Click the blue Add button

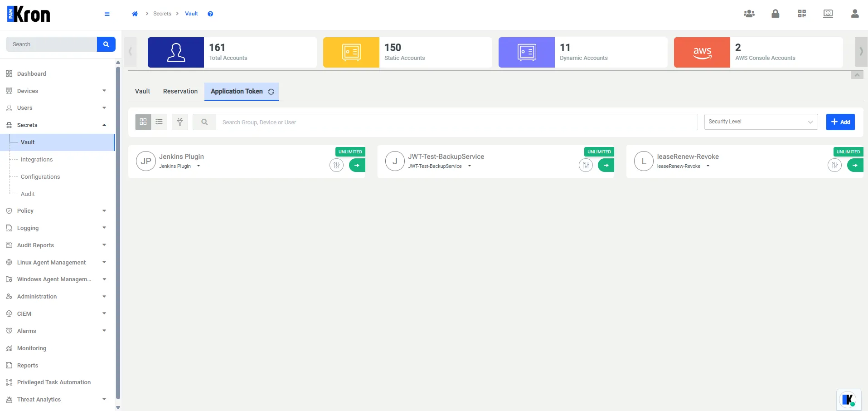click(x=840, y=122)
